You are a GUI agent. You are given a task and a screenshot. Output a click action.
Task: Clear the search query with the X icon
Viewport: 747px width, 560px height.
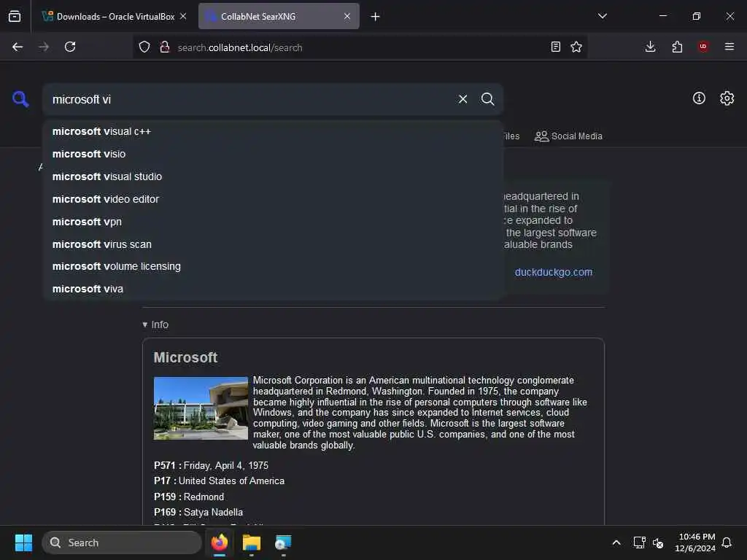click(x=462, y=99)
